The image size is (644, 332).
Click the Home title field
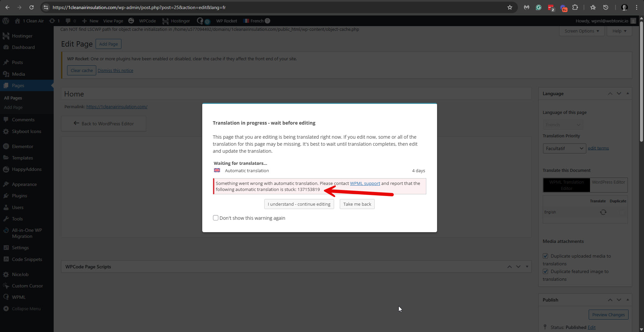[x=296, y=94]
